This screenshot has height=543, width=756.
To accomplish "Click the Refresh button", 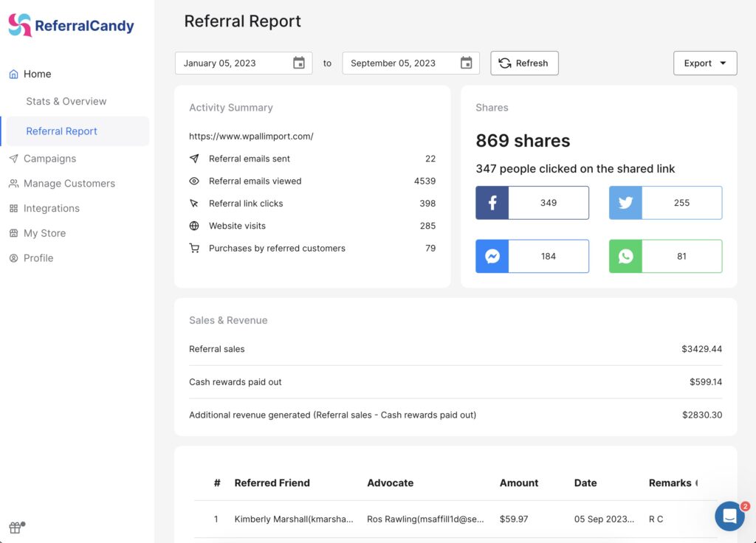I will [x=524, y=63].
